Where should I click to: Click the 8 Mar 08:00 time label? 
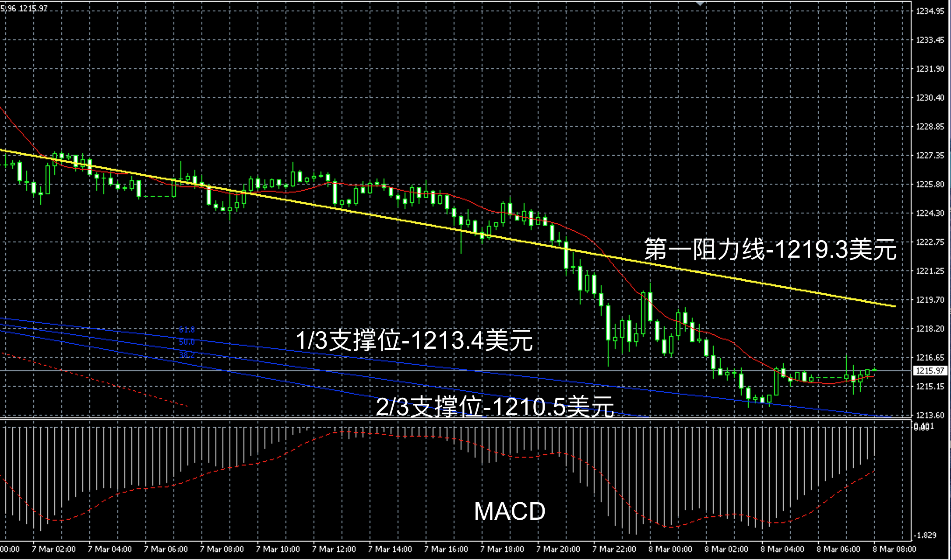895,549
